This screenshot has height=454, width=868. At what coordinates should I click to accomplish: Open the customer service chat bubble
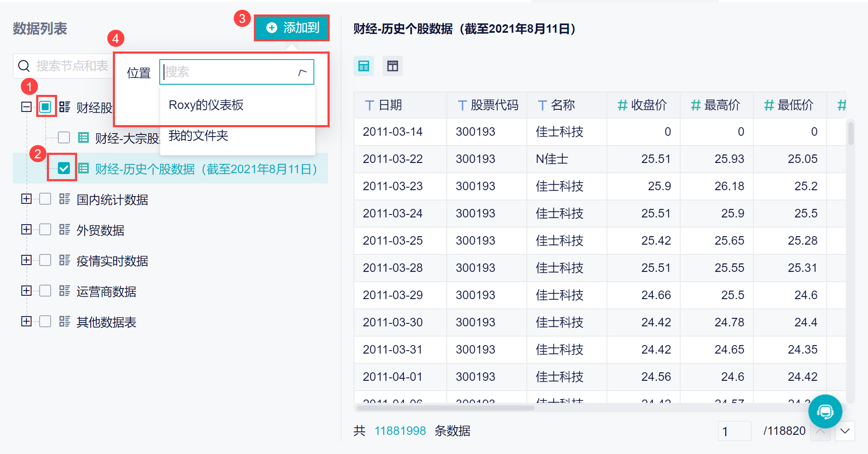pos(825,411)
